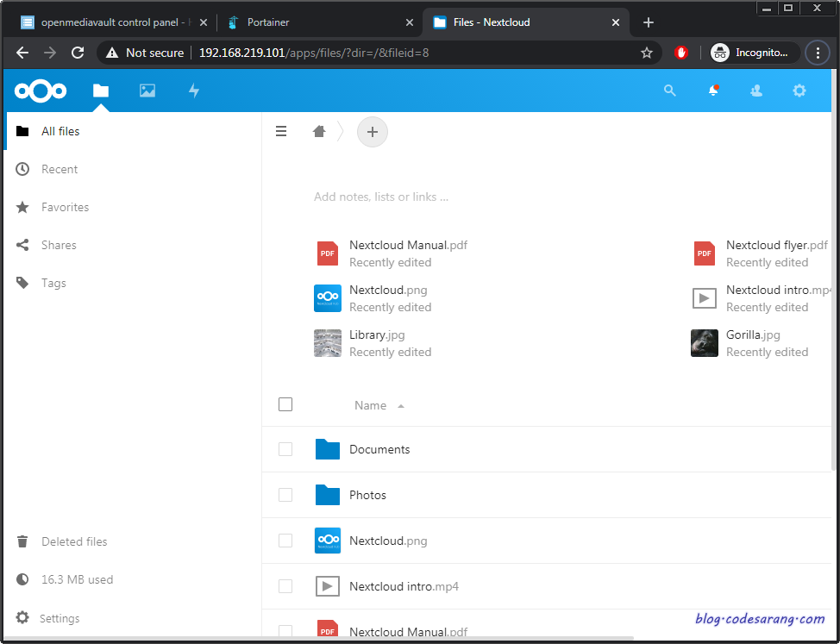Click Nextcloud intro.mp4 video icon in list
The image size is (840, 644).
pos(328,587)
